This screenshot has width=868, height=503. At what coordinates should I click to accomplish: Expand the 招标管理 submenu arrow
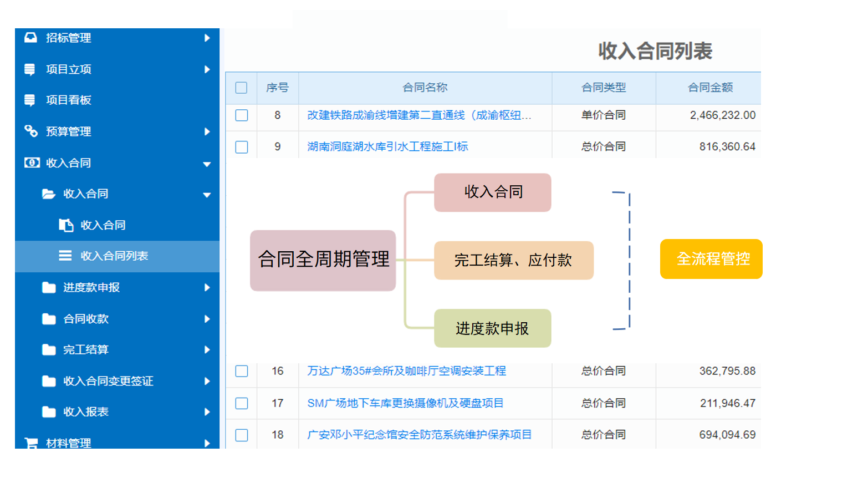point(207,38)
